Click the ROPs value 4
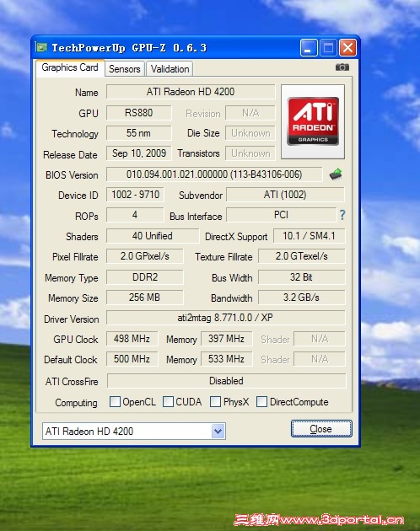 (x=135, y=215)
